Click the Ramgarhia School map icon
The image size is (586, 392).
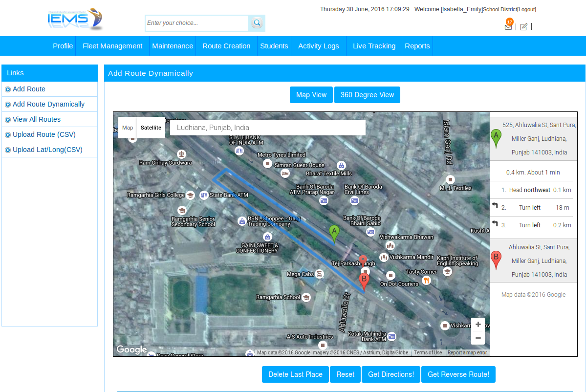point(306,297)
